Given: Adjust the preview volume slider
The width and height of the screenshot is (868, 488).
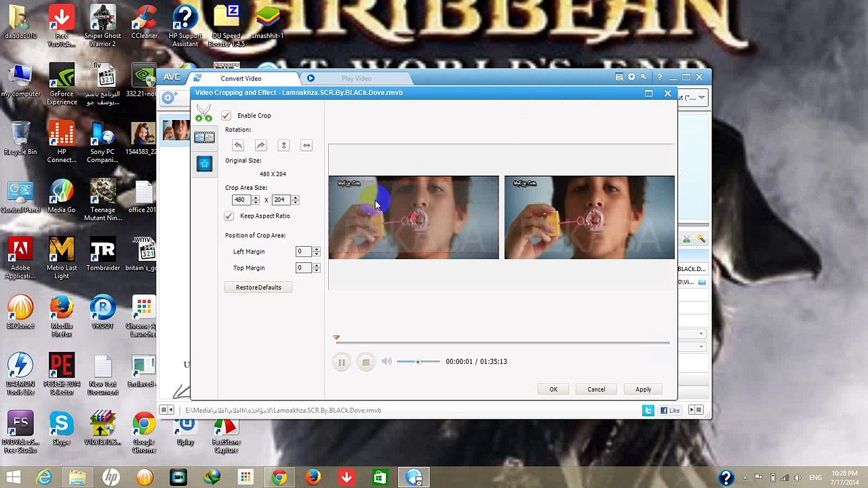Looking at the screenshot, I should (x=418, y=361).
